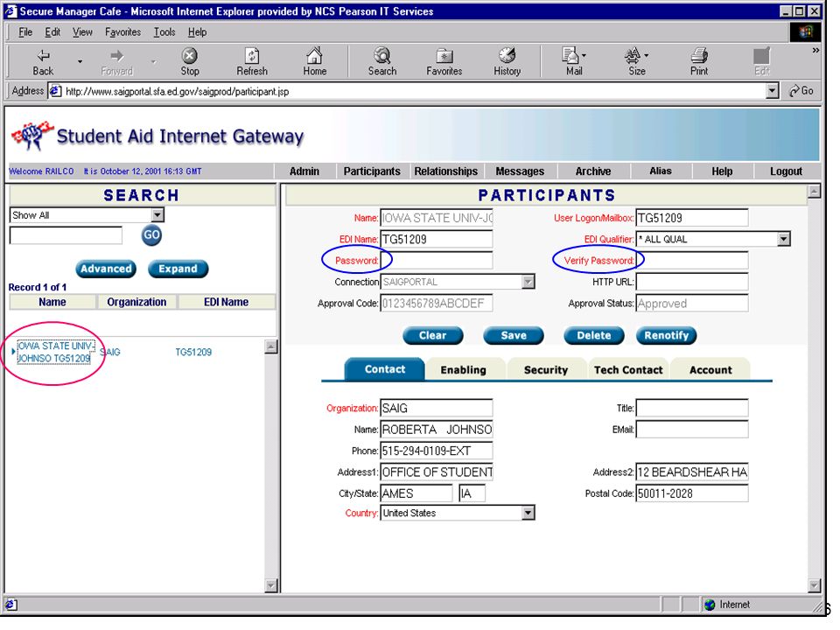Click the round GO search button

coord(151,235)
